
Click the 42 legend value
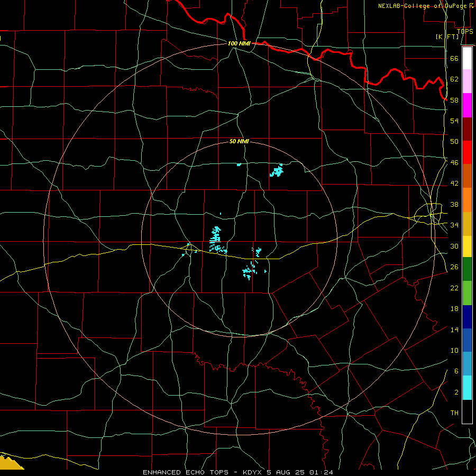coord(454,184)
